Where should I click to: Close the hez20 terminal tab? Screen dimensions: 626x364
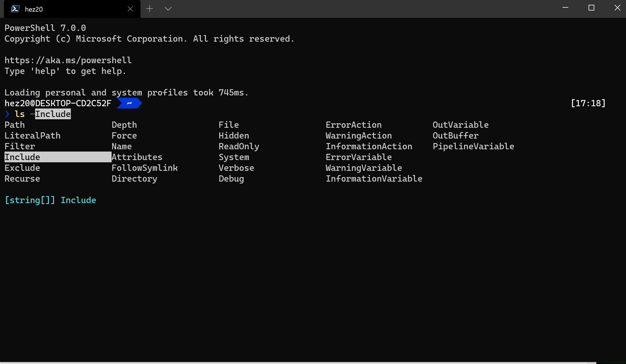coord(130,9)
